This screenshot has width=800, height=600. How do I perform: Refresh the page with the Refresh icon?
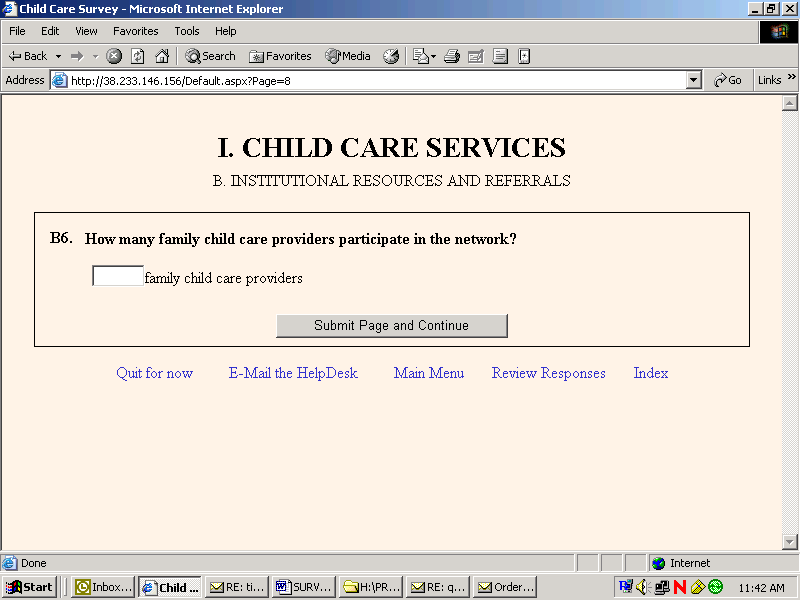point(138,56)
